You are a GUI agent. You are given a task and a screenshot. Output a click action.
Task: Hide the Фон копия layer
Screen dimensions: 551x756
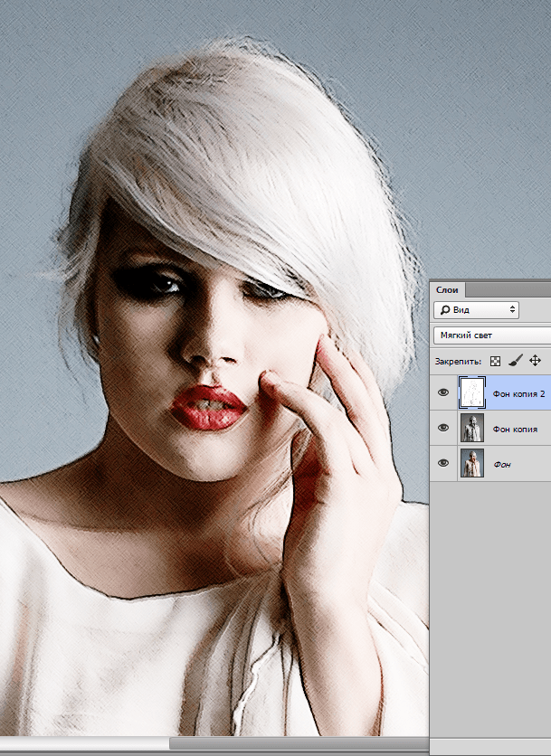(x=443, y=428)
